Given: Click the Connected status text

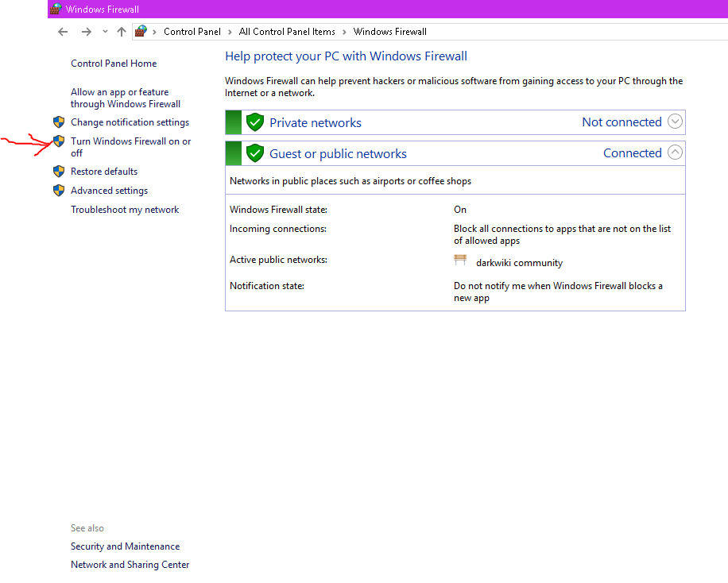Looking at the screenshot, I should (x=633, y=153).
